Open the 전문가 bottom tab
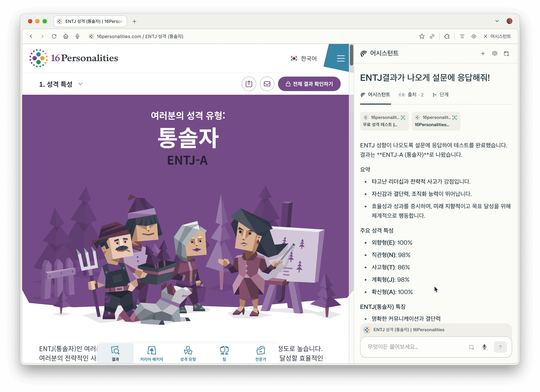540x392 pixels. click(261, 354)
